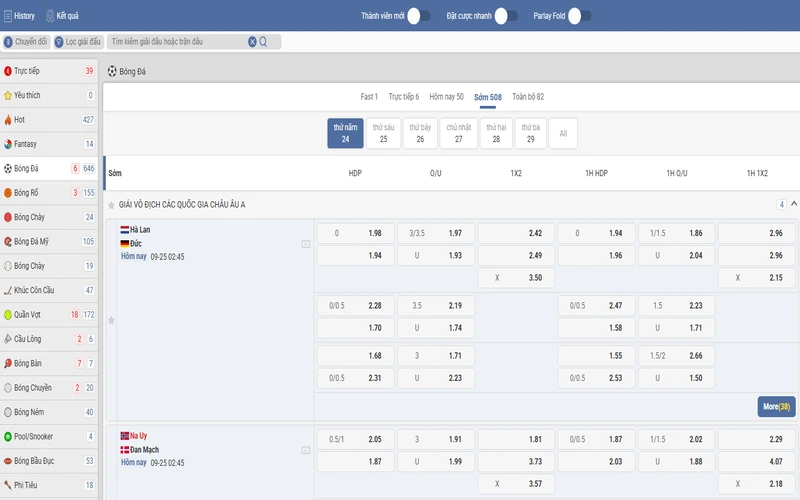Select the Fantasy sport icon
The width and height of the screenshot is (800, 500).
8,144
